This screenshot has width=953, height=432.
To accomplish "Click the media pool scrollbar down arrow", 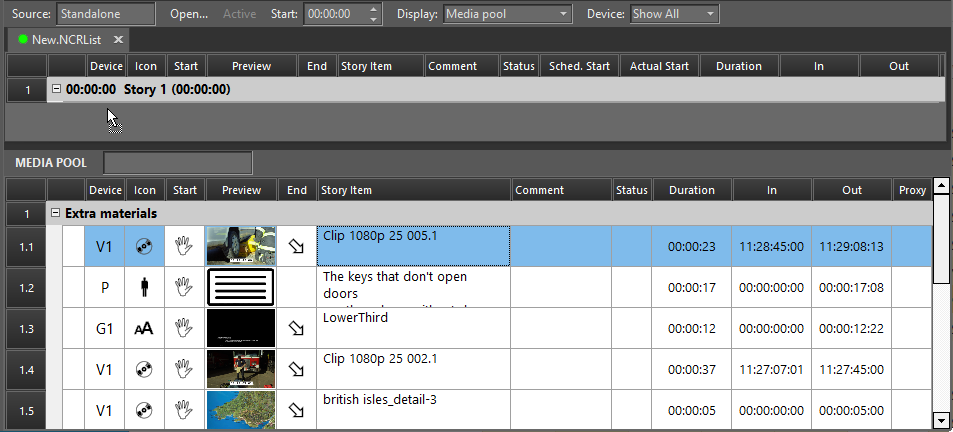I will coord(940,420).
